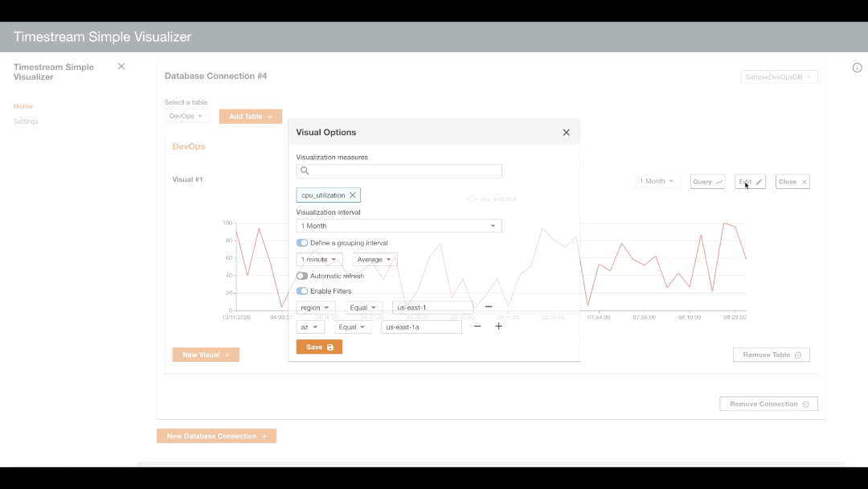The height and width of the screenshot is (489, 868).
Task: Open the first filter's Equal operator dropdown
Action: coord(364,307)
